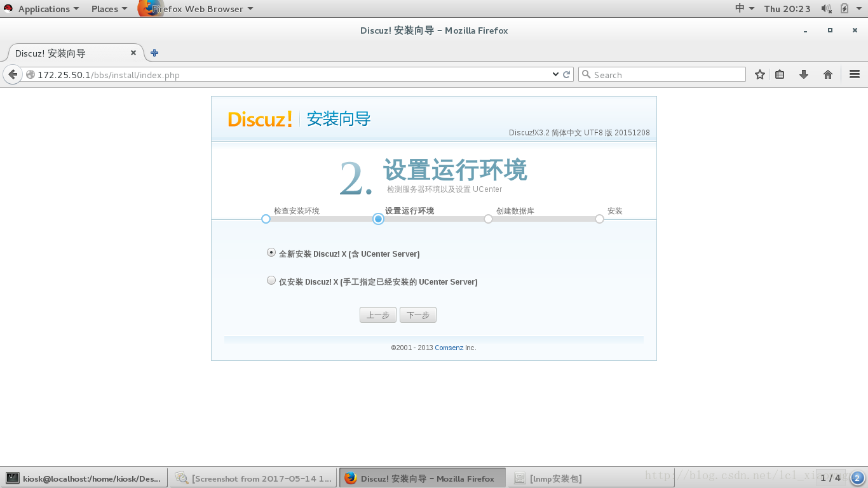This screenshot has height=488, width=868.
Task: Open the address bar history dropdown arrow
Action: point(556,74)
